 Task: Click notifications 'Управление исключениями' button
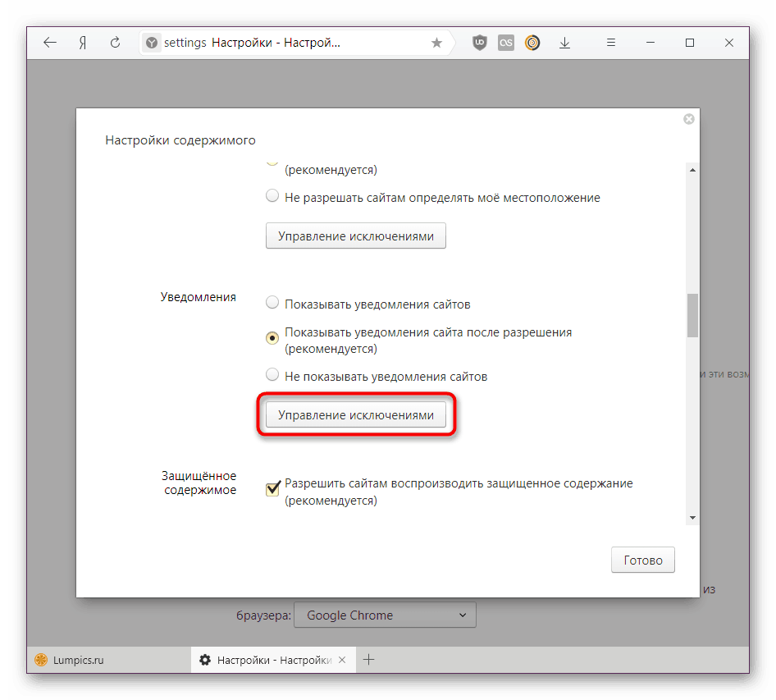(x=356, y=414)
